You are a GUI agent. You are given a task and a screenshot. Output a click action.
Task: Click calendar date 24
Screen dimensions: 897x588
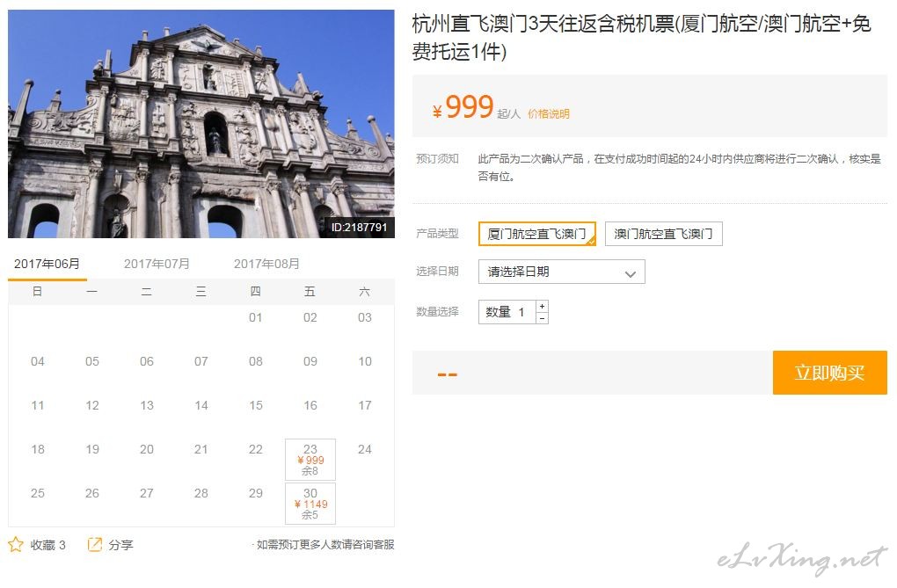point(365,450)
